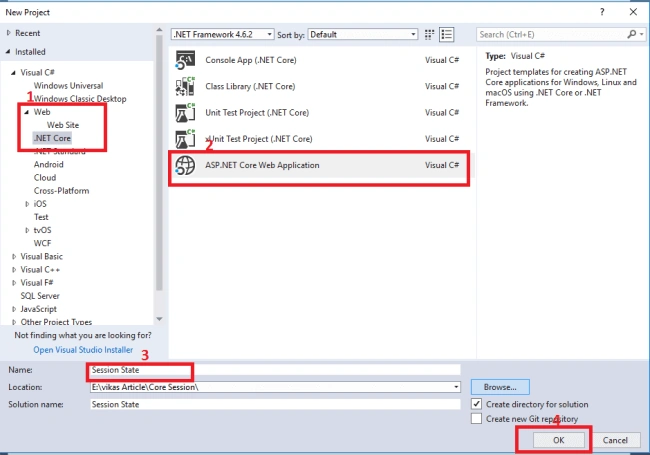
Task: Click OK to create the project
Action: pyautogui.click(x=558, y=440)
